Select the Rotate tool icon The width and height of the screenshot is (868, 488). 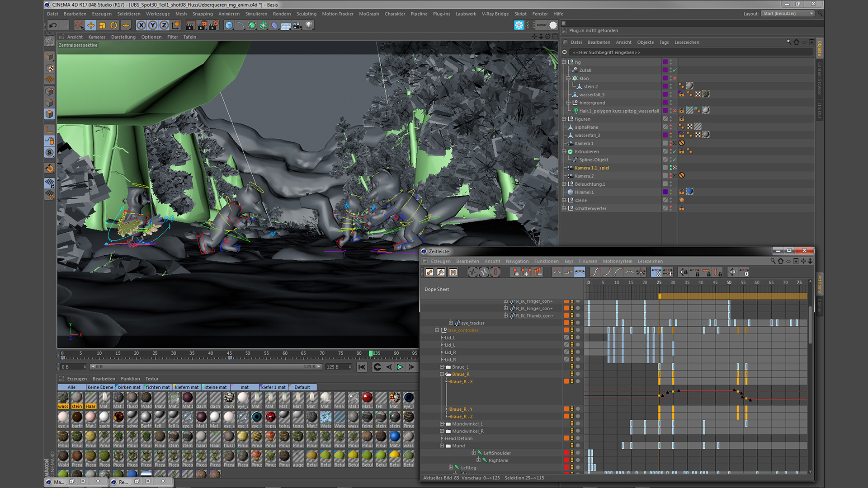point(114,25)
